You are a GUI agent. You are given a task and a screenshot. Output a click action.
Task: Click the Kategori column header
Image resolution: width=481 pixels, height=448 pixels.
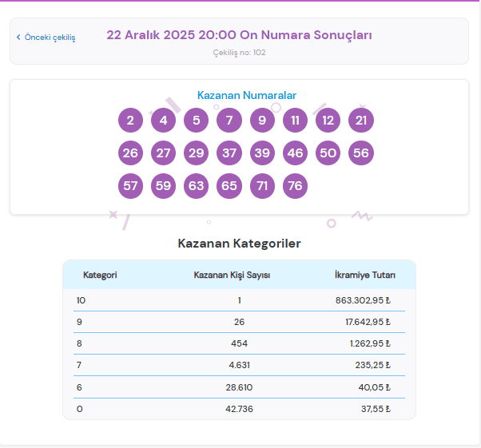click(x=100, y=276)
